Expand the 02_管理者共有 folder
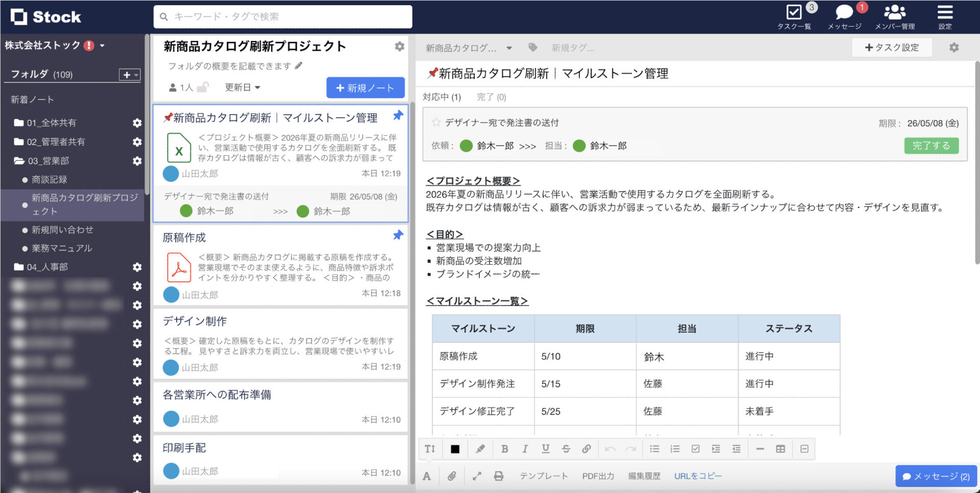 [x=19, y=142]
